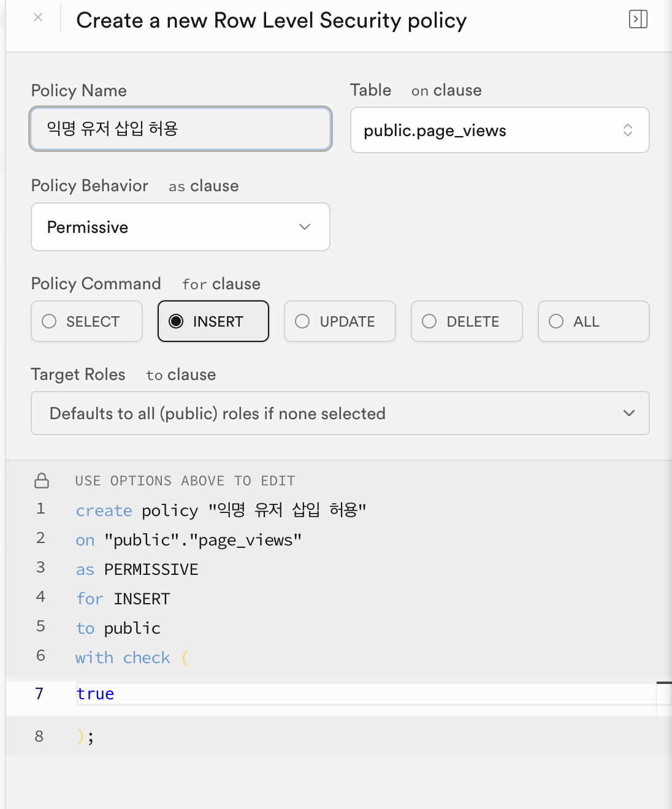Select the SELECT policy command
The width and height of the screenshot is (672, 809).
(86, 321)
